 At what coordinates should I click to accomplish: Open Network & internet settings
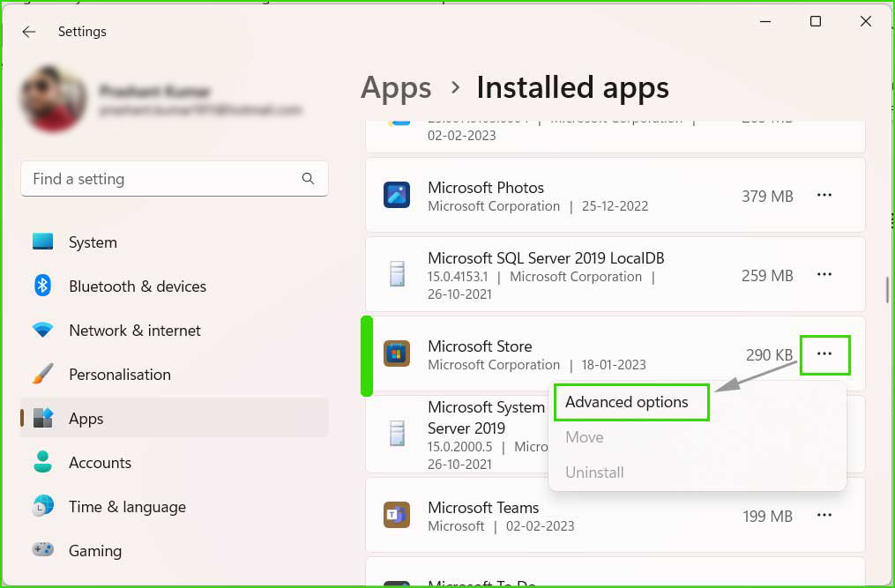pyautogui.click(x=174, y=330)
